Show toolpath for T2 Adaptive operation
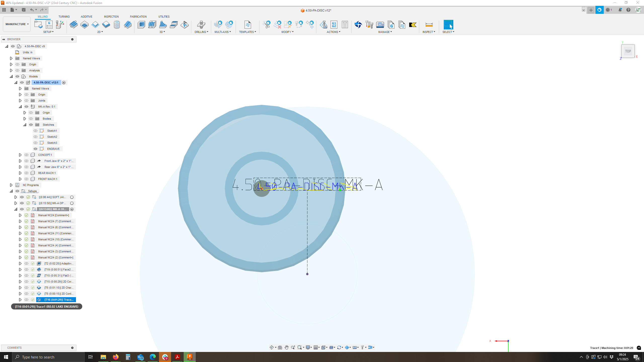The height and width of the screenshot is (362, 644). [x=26, y=263]
